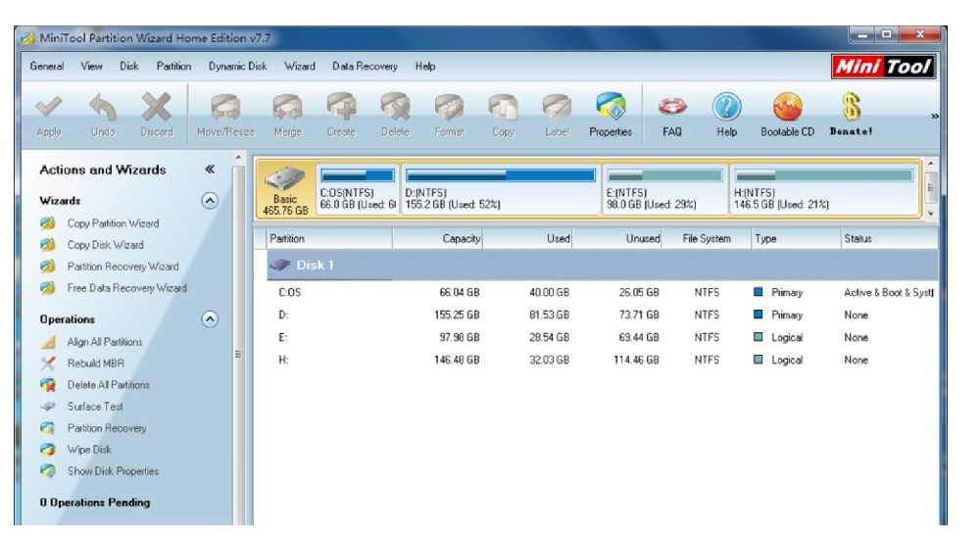980x539 pixels.
Task: Choose Show Disk Properties operation
Action: pos(113,470)
